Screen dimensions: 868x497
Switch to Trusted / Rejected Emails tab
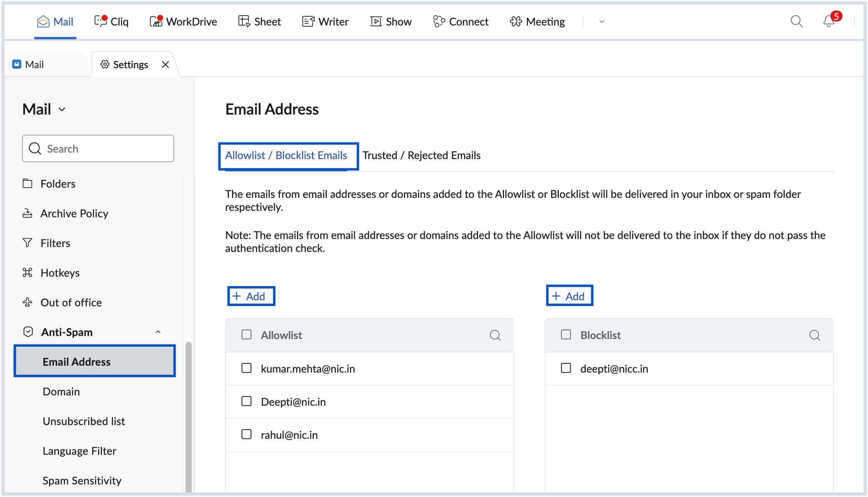point(421,156)
